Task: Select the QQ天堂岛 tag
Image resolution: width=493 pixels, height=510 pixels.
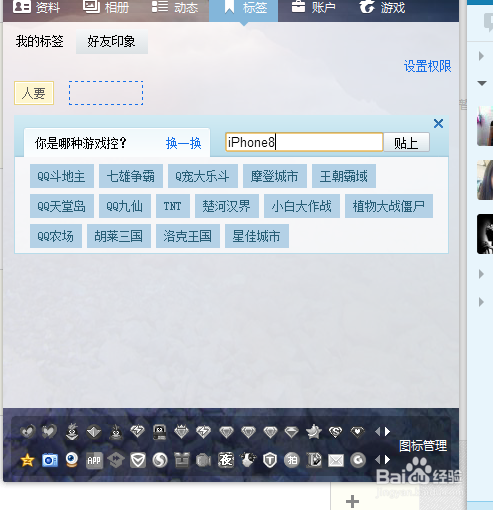Action: 62,206
